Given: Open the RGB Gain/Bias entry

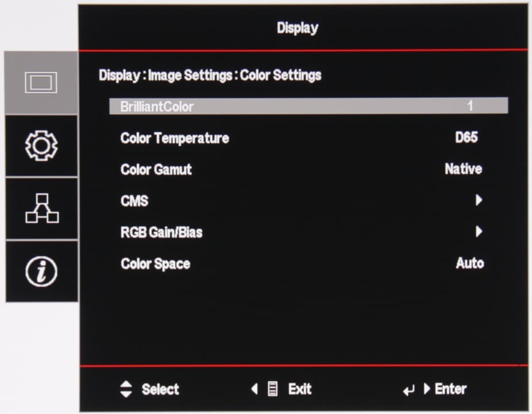Looking at the screenshot, I should point(161,232).
